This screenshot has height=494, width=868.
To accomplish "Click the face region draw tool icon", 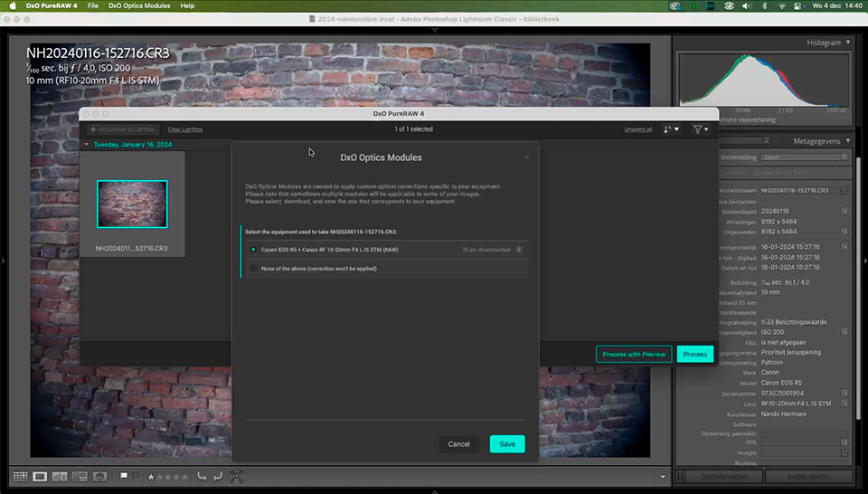I will click(x=236, y=476).
